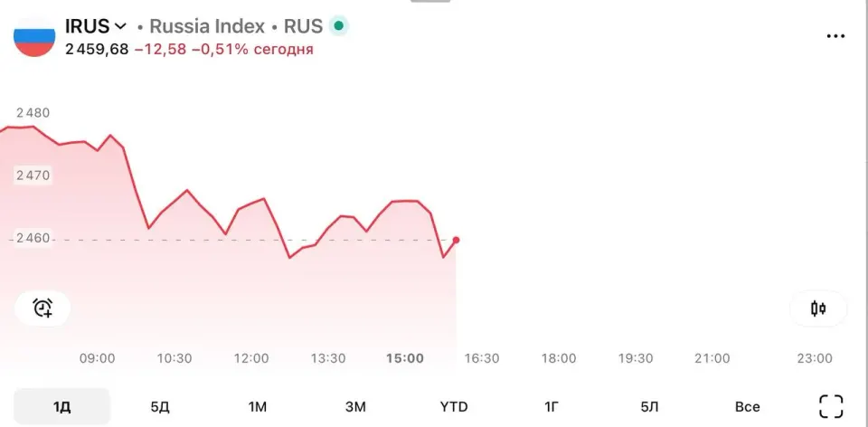Switch chart range to 3М

[x=355, y=407]
